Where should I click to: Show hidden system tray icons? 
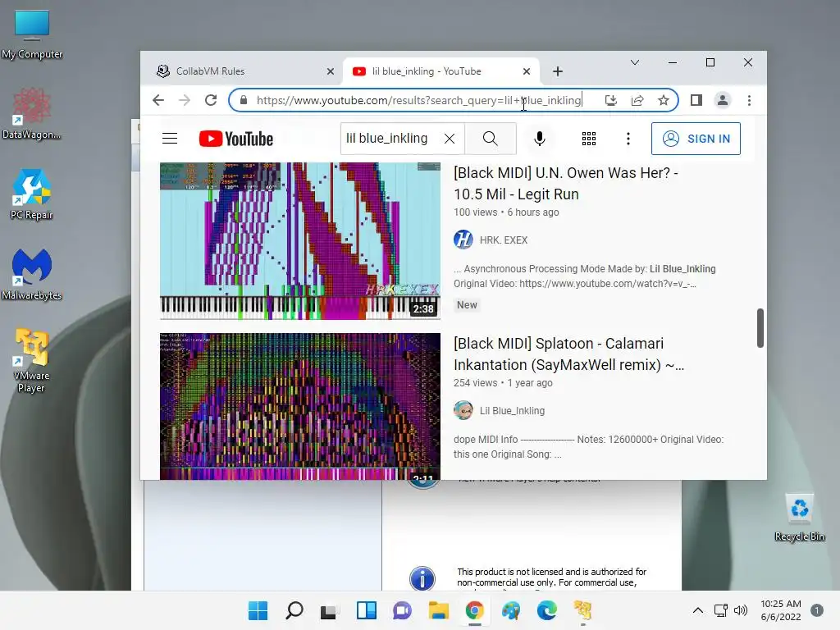[x=697, y=610]
